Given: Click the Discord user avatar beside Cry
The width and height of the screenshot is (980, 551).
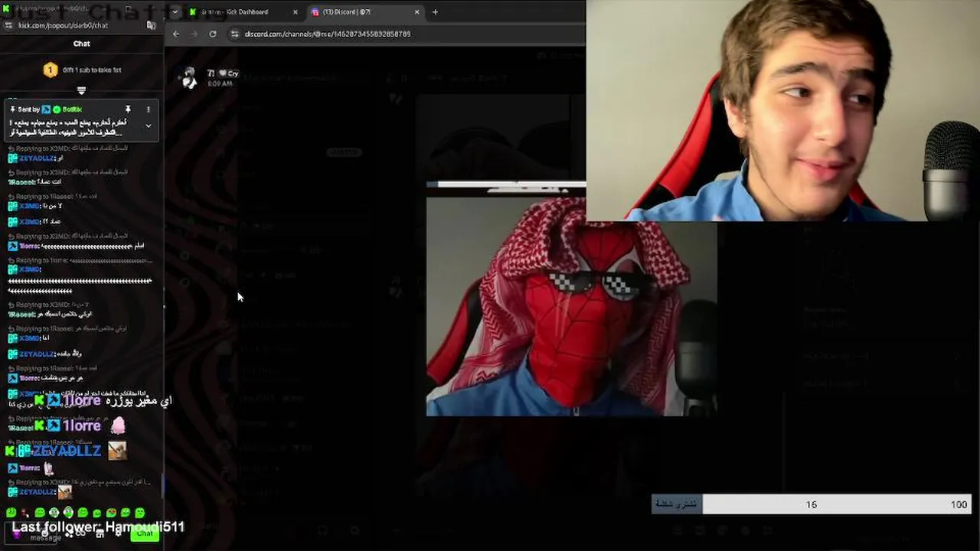Looking at the screenshot, I should (189, 77).
